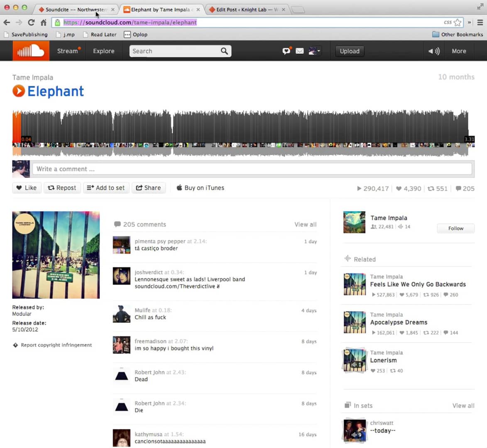Open Lonerism related set

pyautogui.click(x=383, y=360)
